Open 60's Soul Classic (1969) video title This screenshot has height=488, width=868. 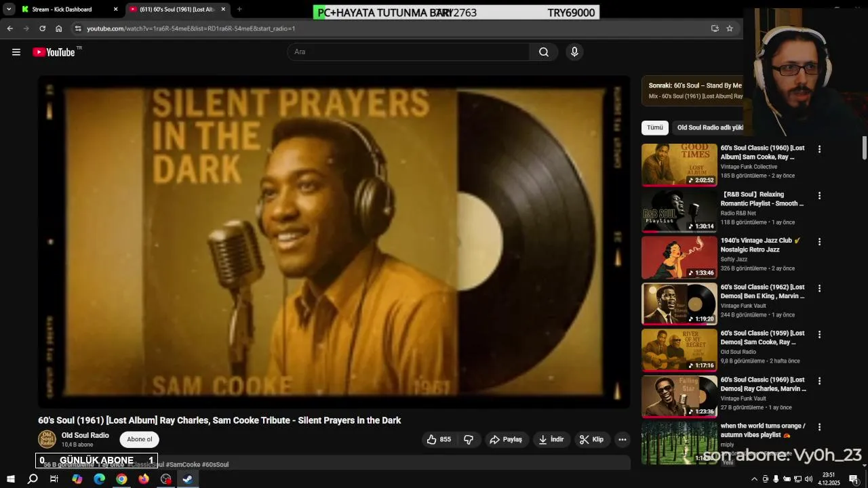coord(763,384)
